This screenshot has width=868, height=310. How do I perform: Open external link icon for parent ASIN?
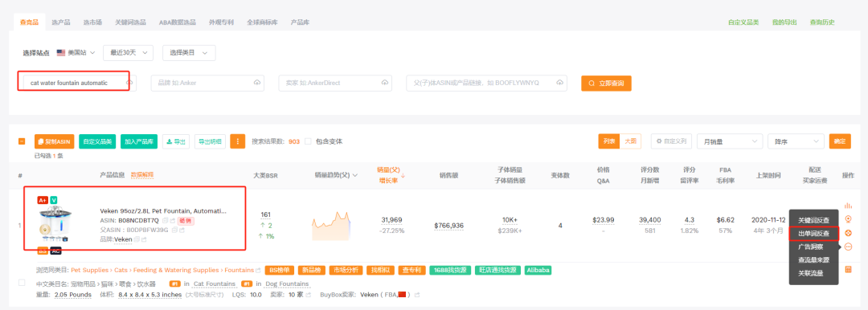(181, 230)
